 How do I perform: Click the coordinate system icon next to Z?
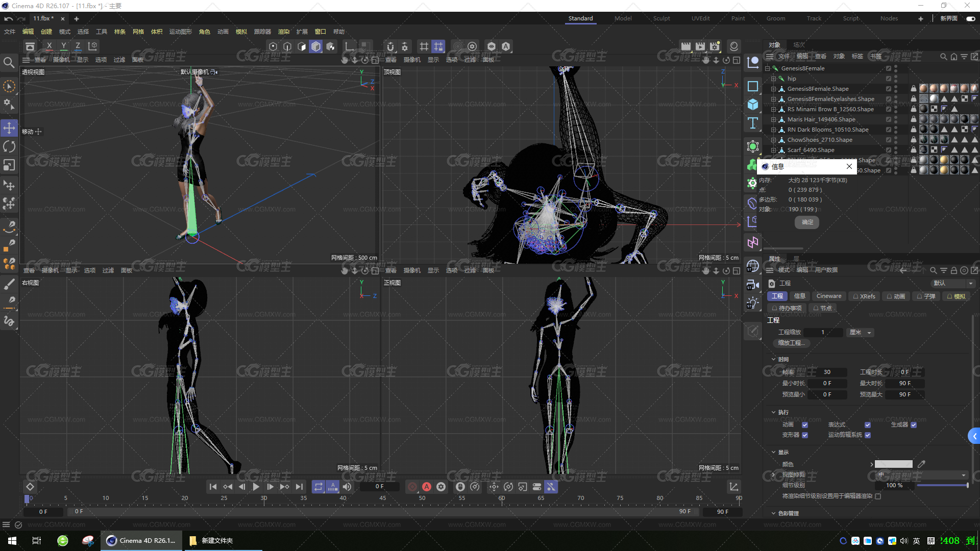tap(92, 46)
